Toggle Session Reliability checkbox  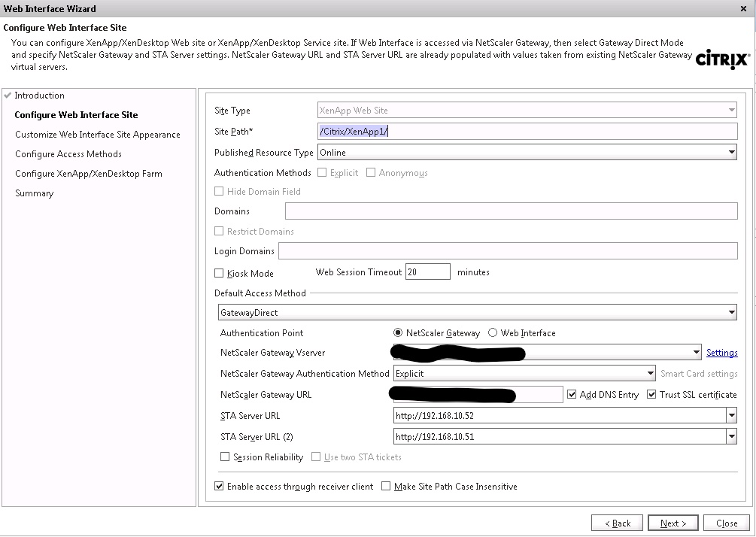tap(225, 457)
